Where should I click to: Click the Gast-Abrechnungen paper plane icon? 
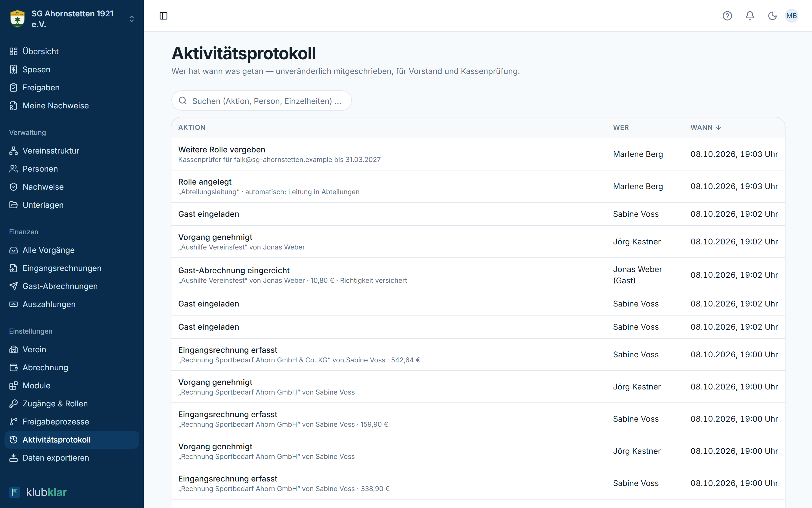[x=14, y=286]
